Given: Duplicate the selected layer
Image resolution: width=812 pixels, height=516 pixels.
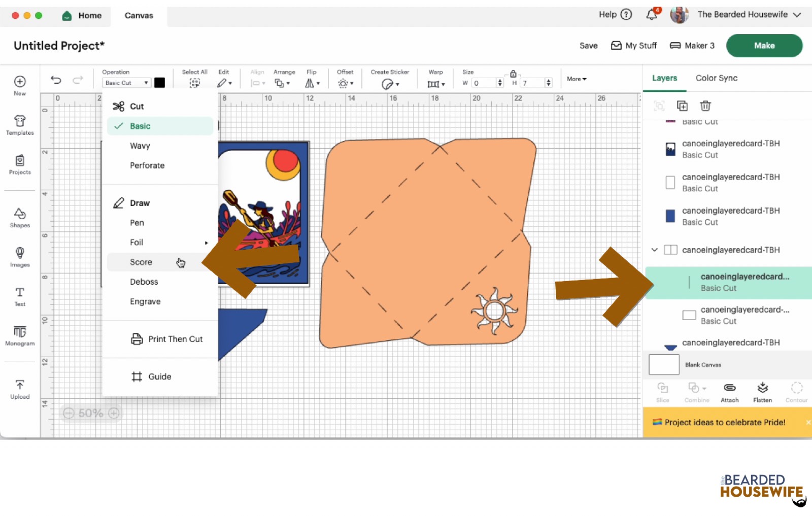Looking at the screenshot, I should point(682,106).
